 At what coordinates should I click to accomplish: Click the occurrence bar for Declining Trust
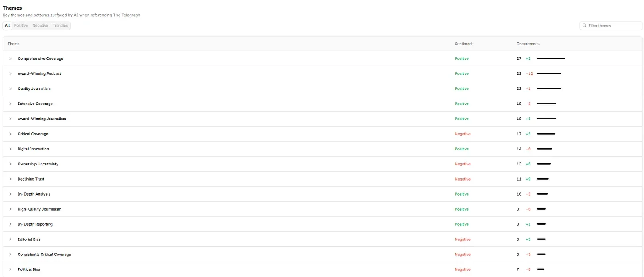click(543, 179)
